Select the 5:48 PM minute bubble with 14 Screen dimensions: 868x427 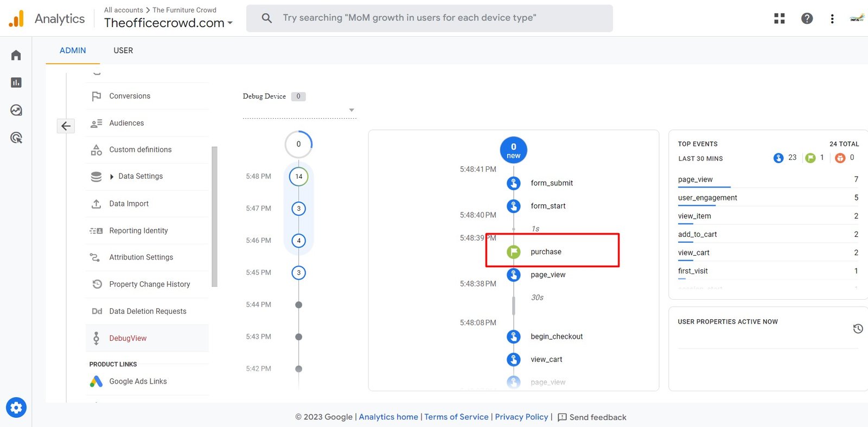tap(298, 177)
